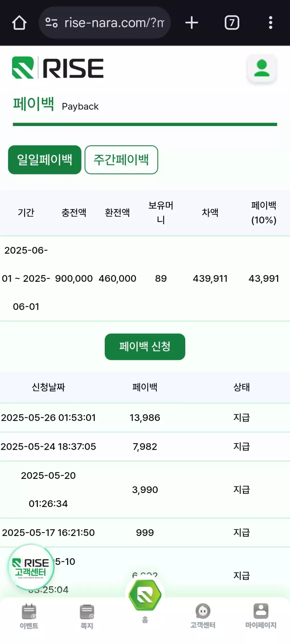Tap the rise-nara.com address bar
The width and height of the screenshot is (290, 644).
click(105, 23)
